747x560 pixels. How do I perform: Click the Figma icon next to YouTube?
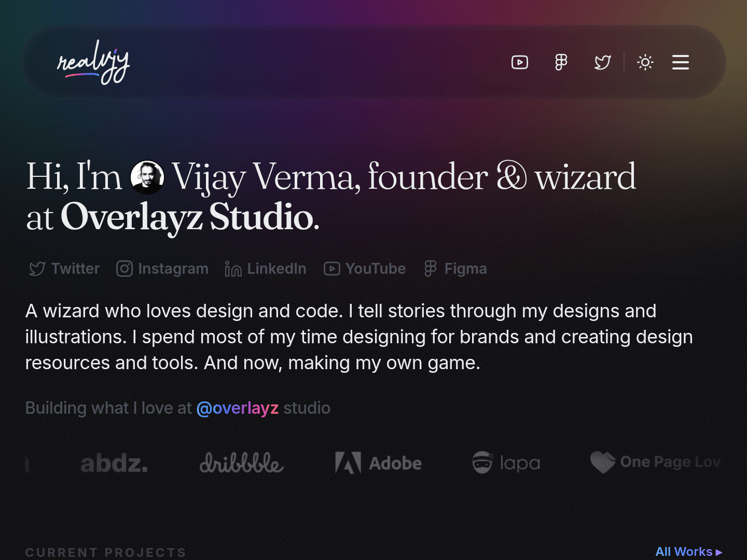430,269
